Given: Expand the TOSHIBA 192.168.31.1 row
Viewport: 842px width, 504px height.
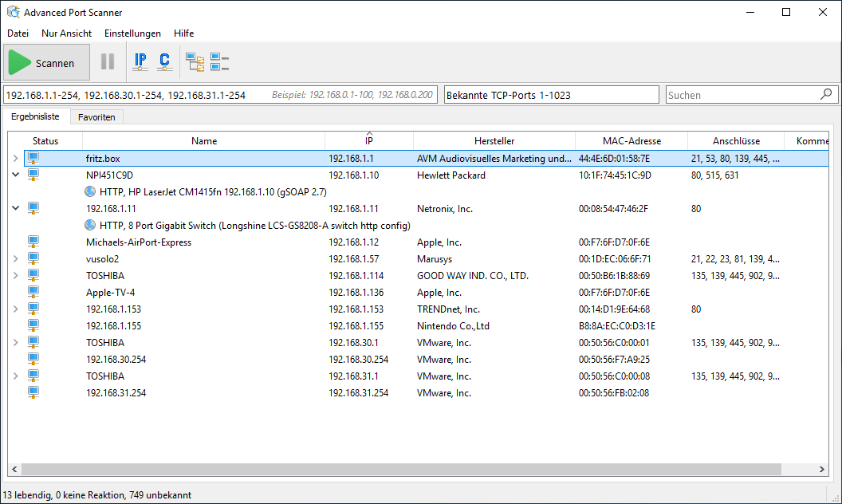Looking at the screenshot, I should (16, 376).
